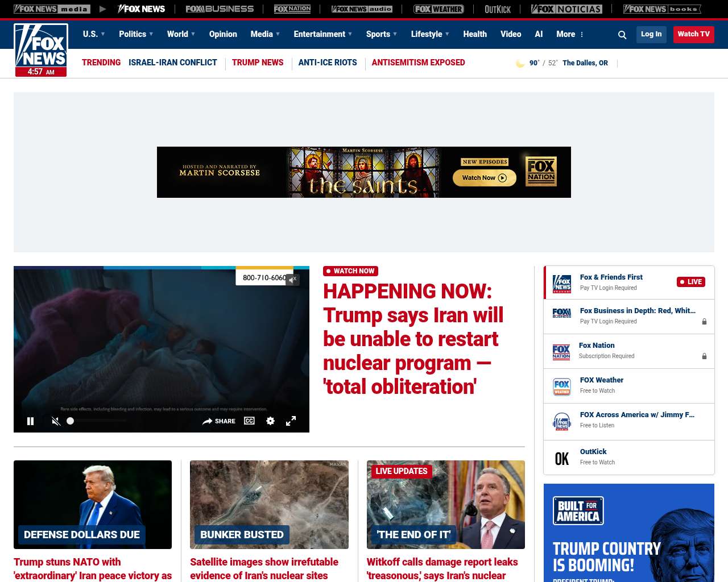The image size is (728, 582).
Task: Open Anti-ICE Riots trending link
Action: (x=328, y=63)
